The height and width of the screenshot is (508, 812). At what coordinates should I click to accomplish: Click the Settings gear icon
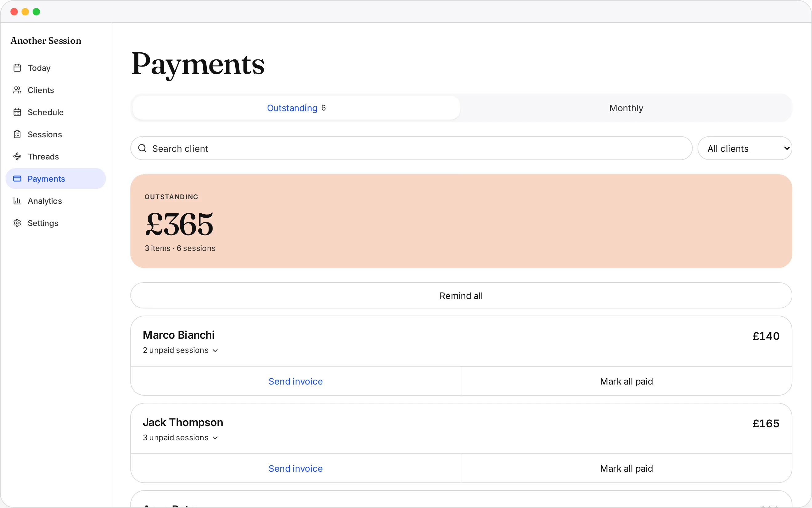[17, 223]
